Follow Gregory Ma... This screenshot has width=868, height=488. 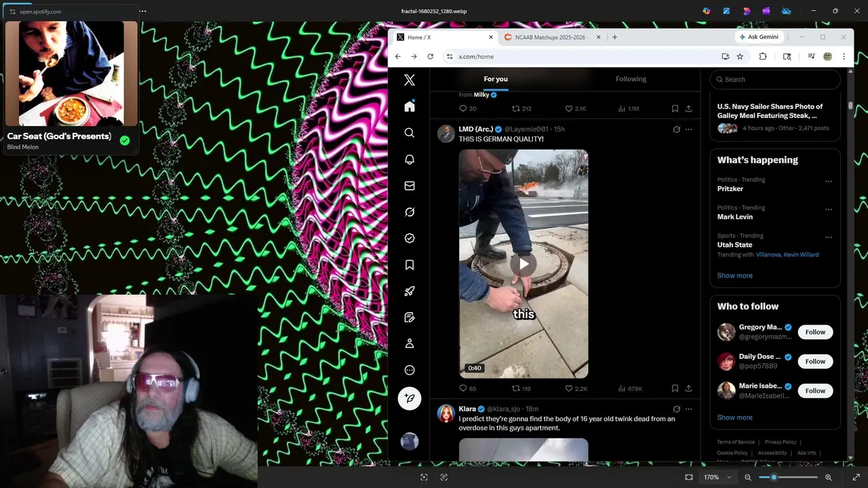point(815,332)
